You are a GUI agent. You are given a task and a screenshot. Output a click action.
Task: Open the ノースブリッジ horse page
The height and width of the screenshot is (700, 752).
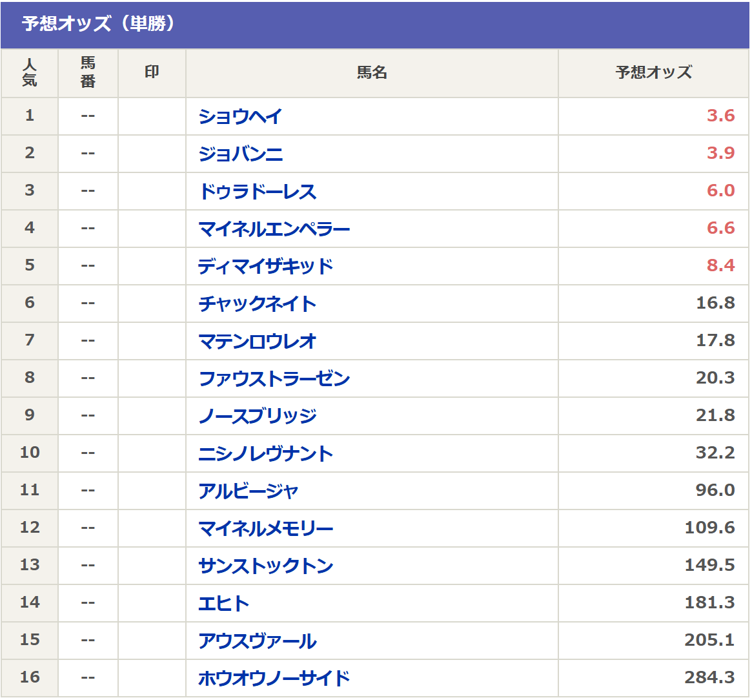[x=257, y=416]
